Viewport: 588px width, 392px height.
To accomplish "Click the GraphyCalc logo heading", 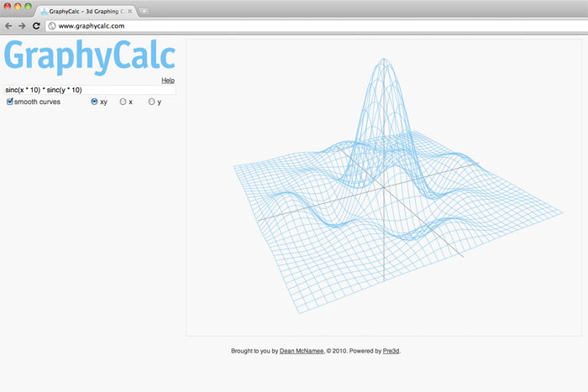I will coord(90,56).
